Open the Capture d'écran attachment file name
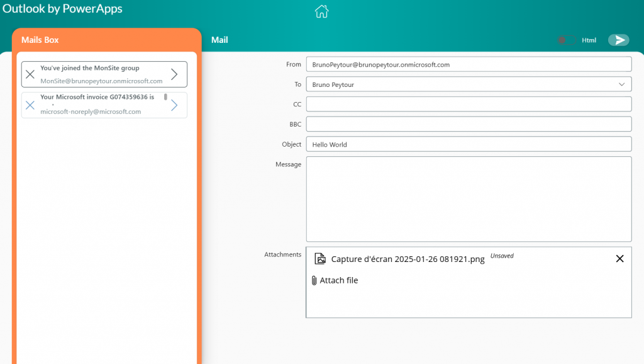Viewport: 644px width, 364px height. (x=408, y=259)
